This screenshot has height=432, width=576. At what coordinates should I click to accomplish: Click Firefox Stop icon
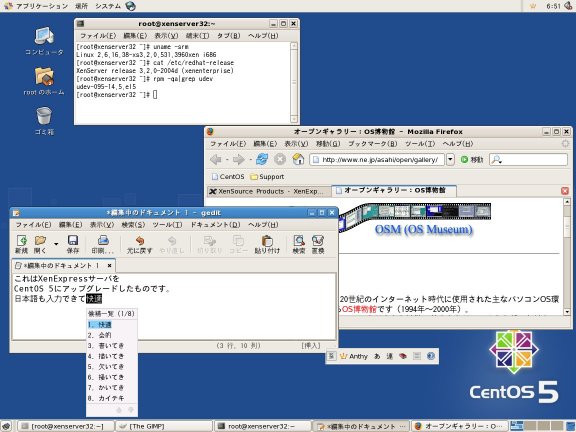tap(280, 159)
